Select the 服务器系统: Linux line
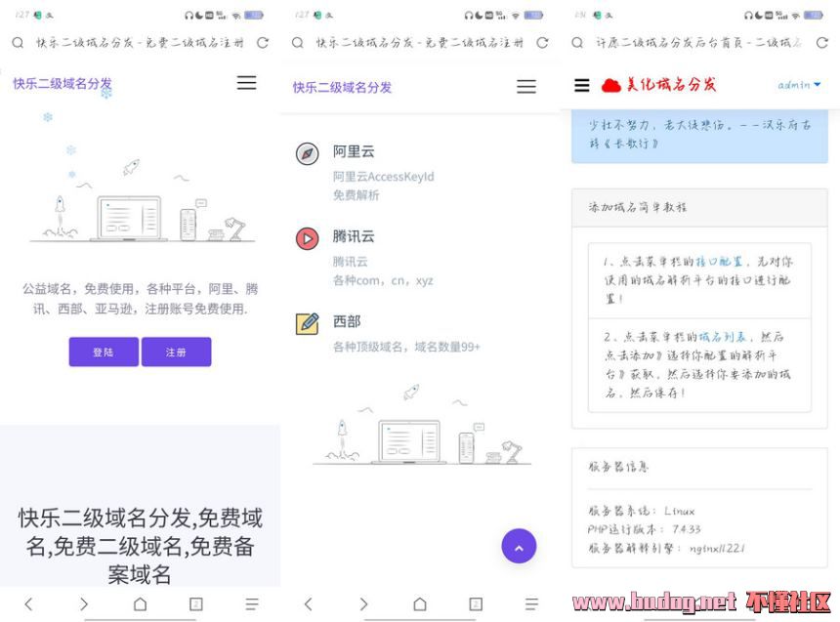The width and height of the screenshot is (840, 622). pyautogui.click(x=642, y=511)
